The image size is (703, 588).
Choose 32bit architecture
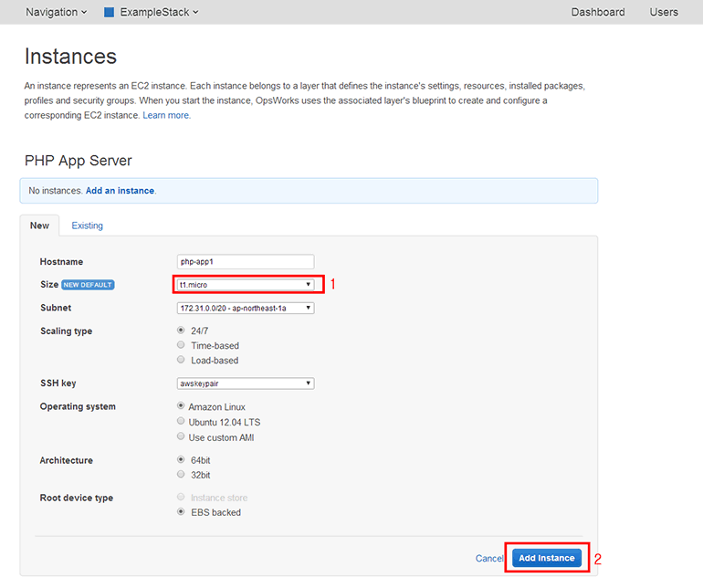[181, 475]
